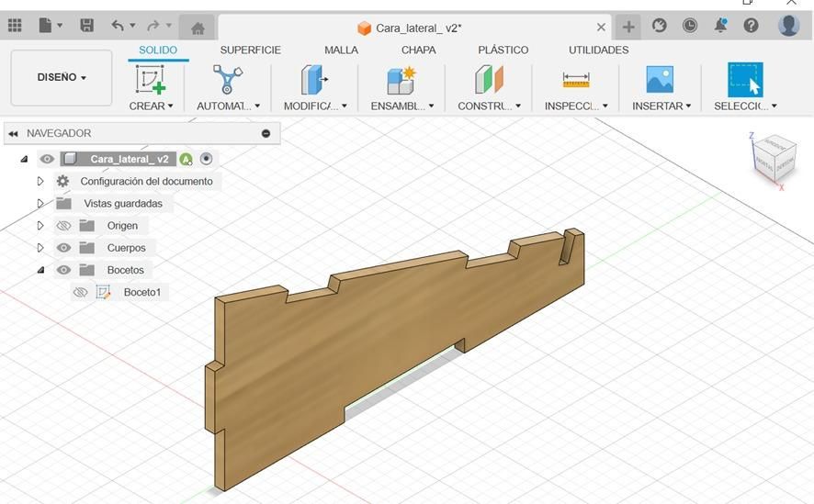Expand Configuración del documento node
The image size is (814, 504).
click(x=40, y=181)
